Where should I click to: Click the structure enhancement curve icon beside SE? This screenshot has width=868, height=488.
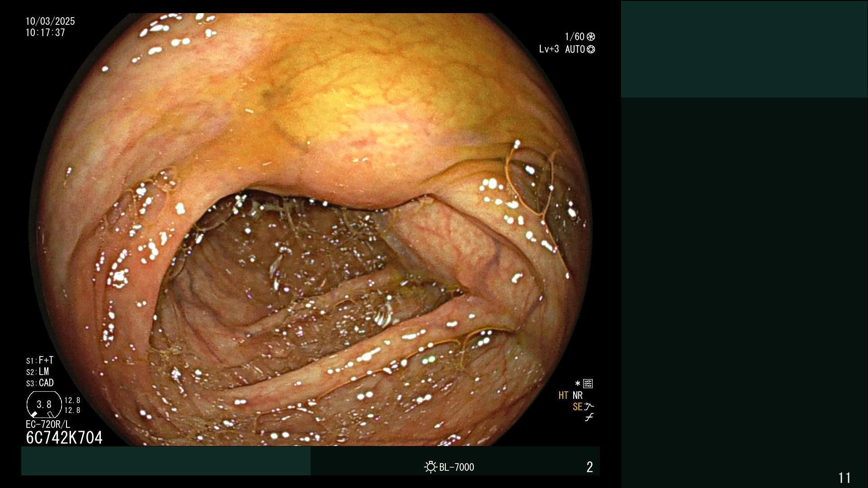[589, 406]
